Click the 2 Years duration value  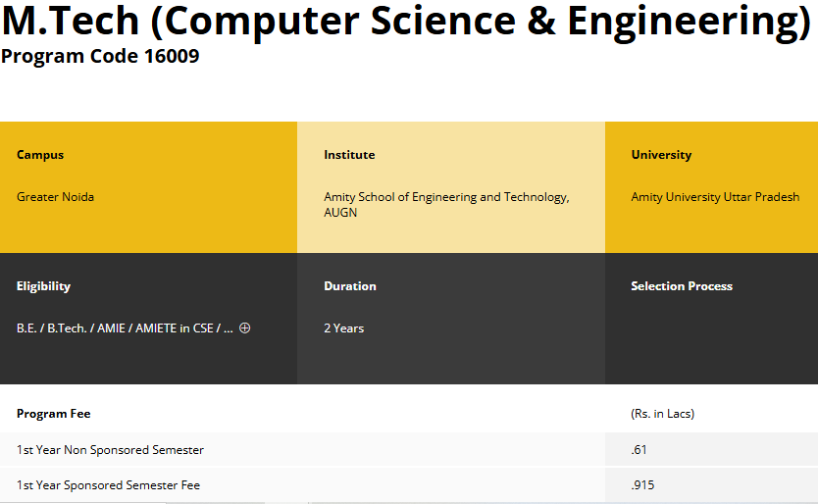pyautogui.click(x=344, y=328)
